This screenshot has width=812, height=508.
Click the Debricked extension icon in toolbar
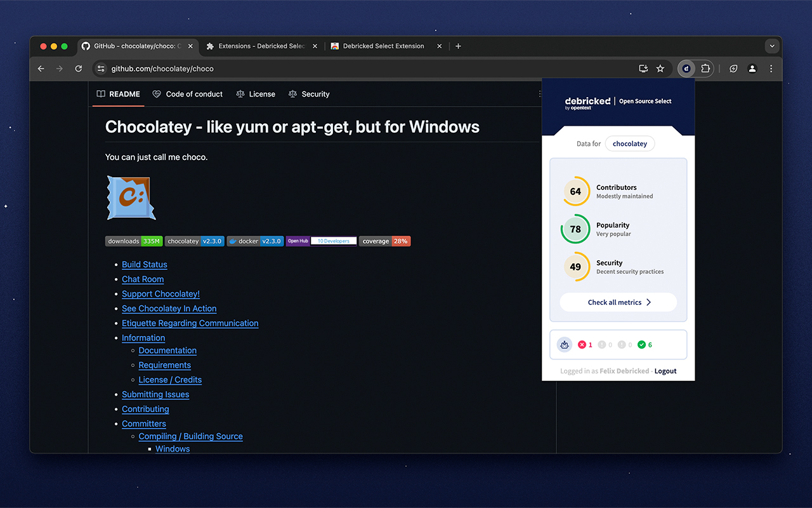tap(686, 69)
